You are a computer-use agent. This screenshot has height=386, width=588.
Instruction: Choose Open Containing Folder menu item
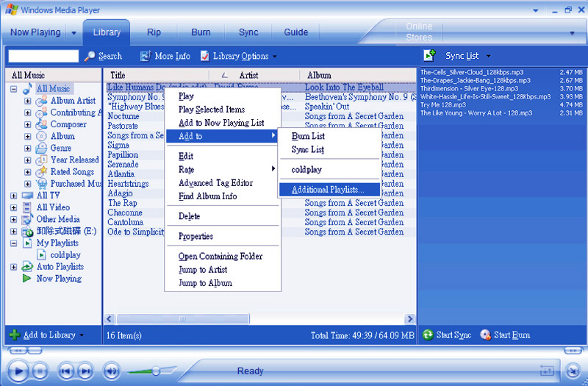pos(223,256)
